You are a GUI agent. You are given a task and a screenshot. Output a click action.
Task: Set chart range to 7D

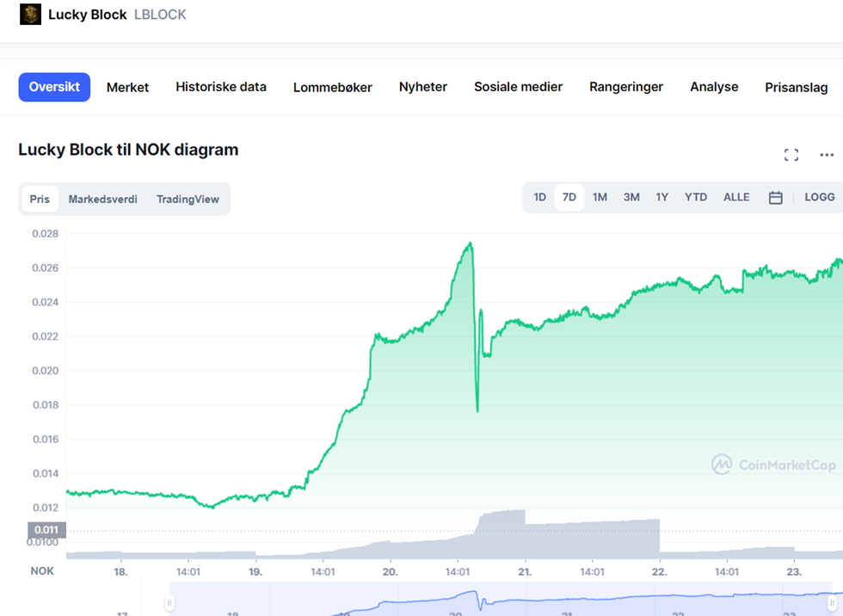(x=569, y=197)
